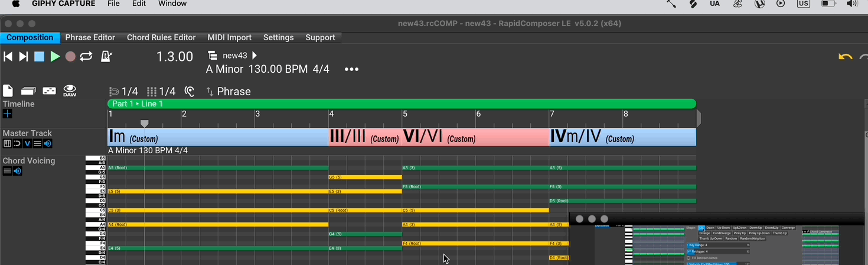Viewport: 868px width, 265px height.
Task: Choose the Converge shape in small window
Action: (x=788, y=228)
